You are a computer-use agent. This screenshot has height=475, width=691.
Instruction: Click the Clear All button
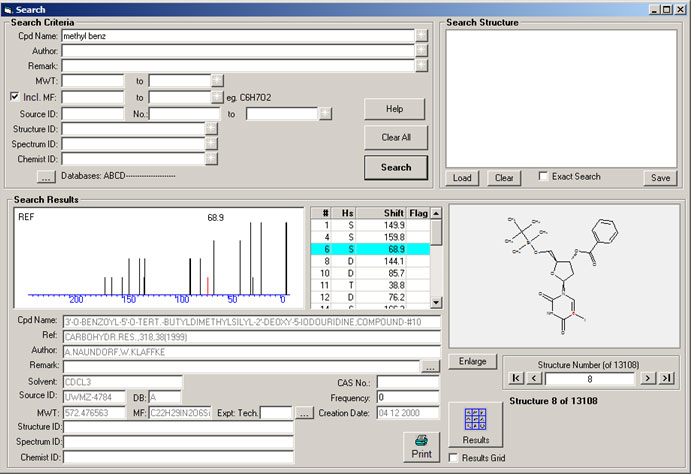click(x=396, y=137)
